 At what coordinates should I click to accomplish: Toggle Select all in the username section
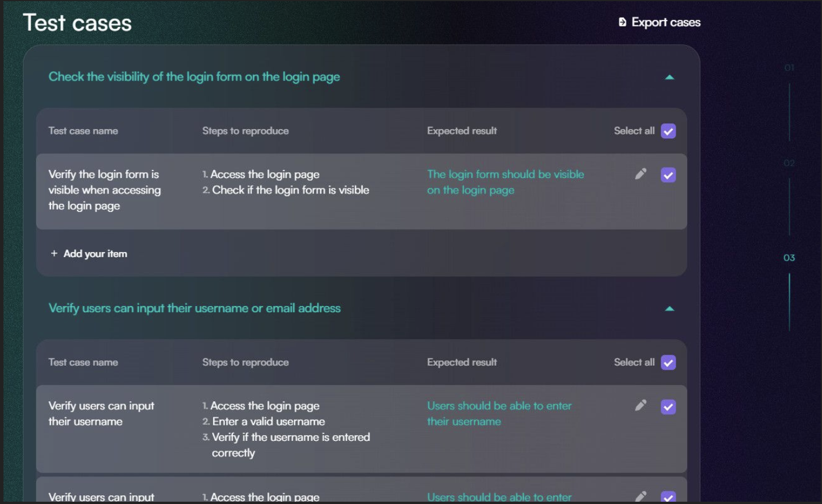[x=668, y=363]
